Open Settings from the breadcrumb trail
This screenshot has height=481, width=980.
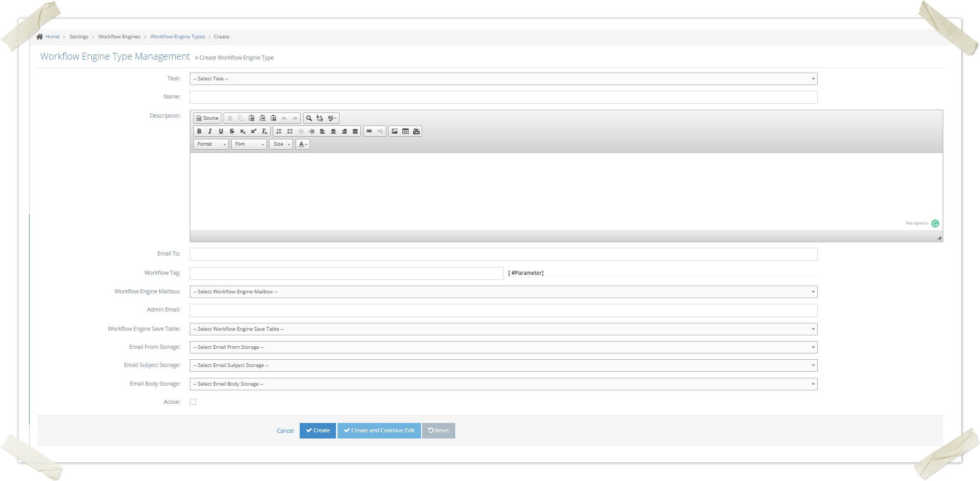pyautogui.click(x=79, y=37)
